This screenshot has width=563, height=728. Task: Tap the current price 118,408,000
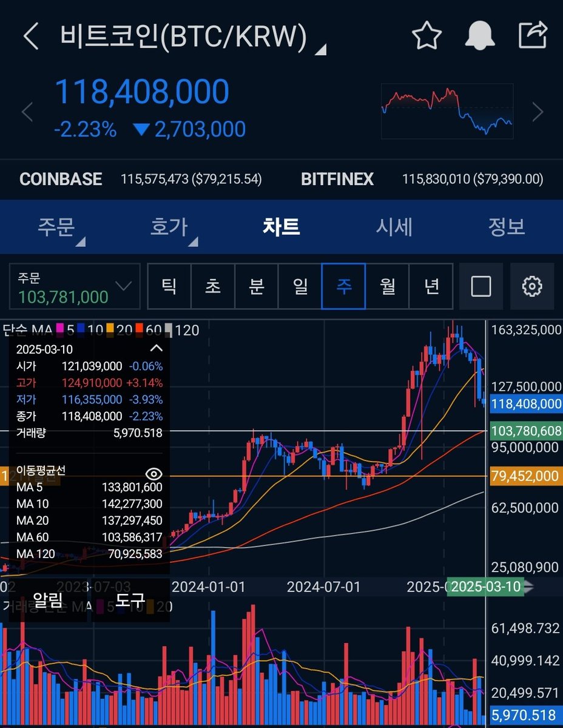(142, 92)
